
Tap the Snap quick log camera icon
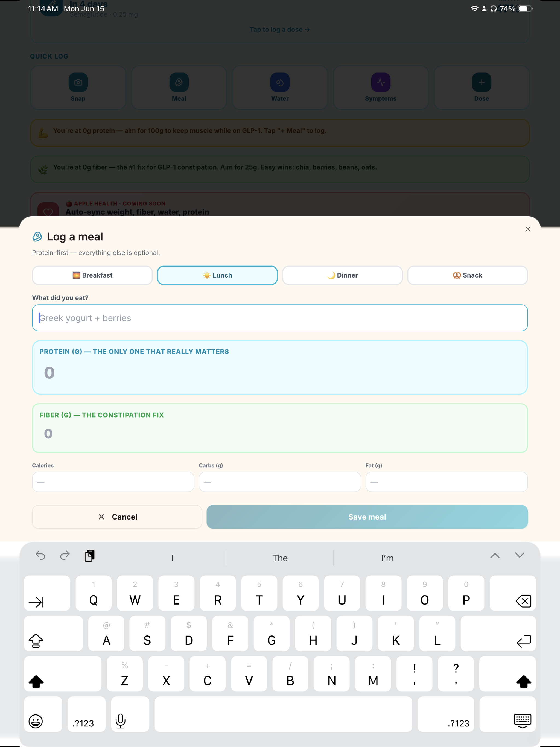pyautogui.click(x=78, y=82)
